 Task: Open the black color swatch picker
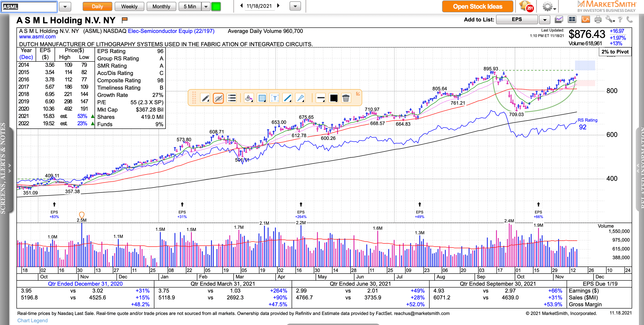pos(333,98)
